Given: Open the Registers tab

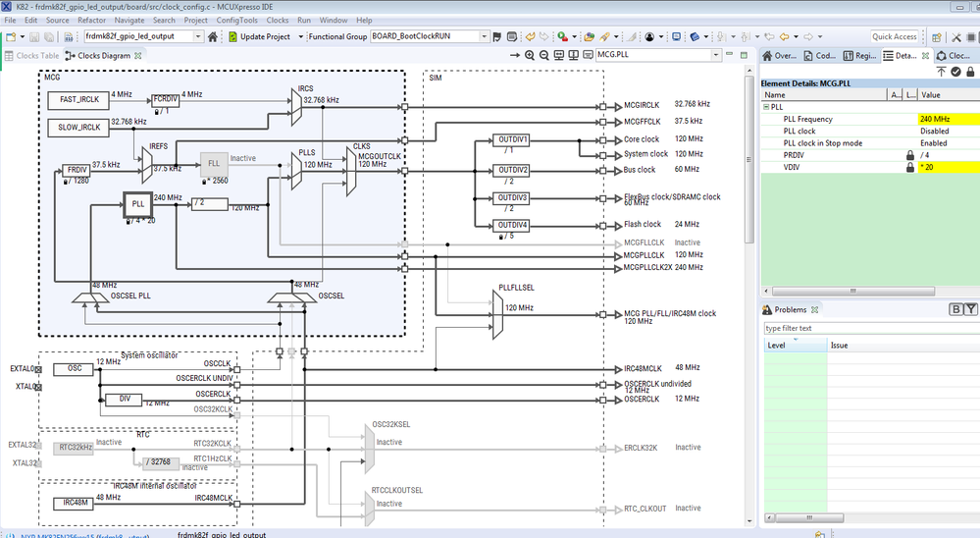Looking at the screenshot, I should coord(859,56).
